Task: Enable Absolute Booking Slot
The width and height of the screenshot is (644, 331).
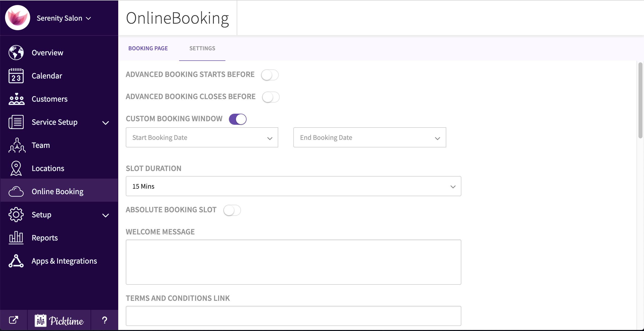Action: tap(232, 210)
